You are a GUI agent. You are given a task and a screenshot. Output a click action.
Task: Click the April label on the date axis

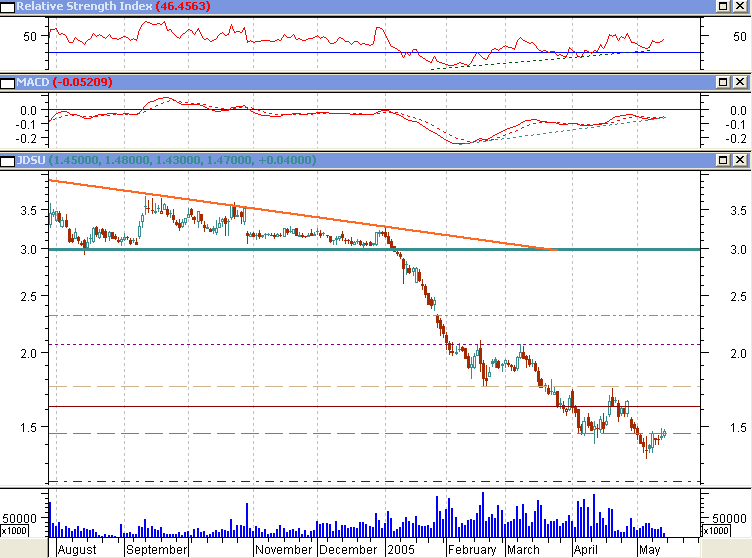click(586, 549)
